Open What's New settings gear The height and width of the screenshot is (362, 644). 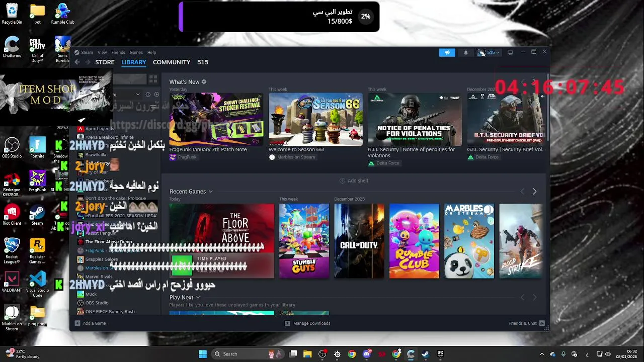(x=204, y=81)
